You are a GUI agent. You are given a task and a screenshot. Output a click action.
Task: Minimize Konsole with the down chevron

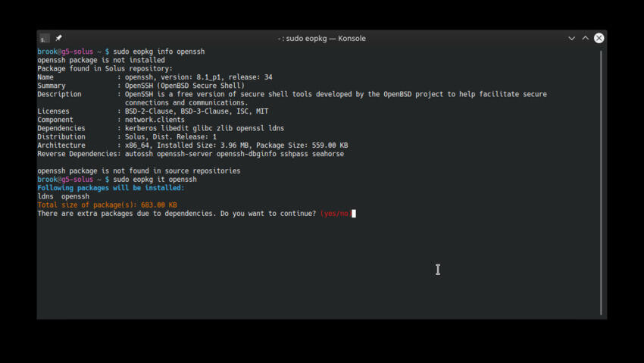571,38
